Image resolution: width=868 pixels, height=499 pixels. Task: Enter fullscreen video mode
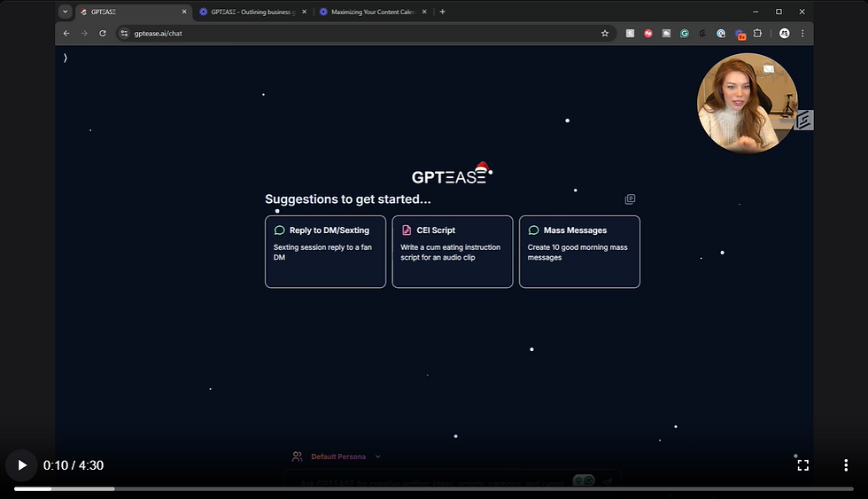point(802,465)
